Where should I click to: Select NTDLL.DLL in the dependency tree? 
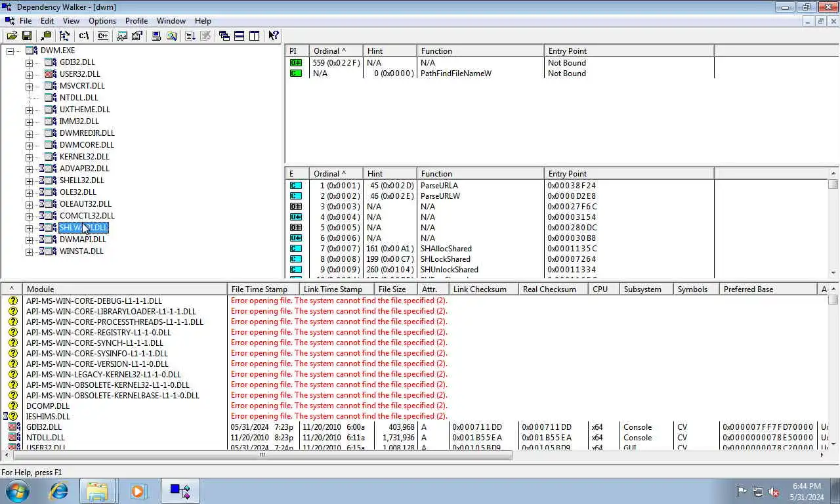[79, 98]
